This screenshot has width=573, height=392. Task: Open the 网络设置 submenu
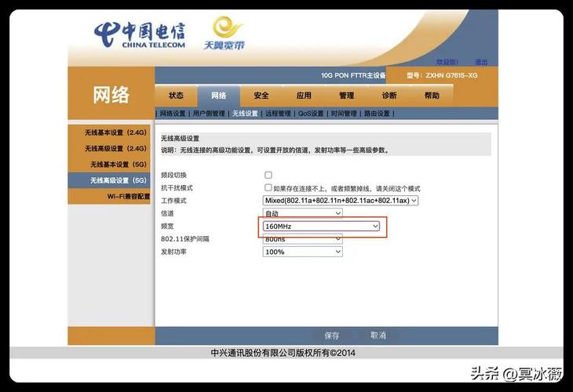pyautogui.click(x=173, y=114)
